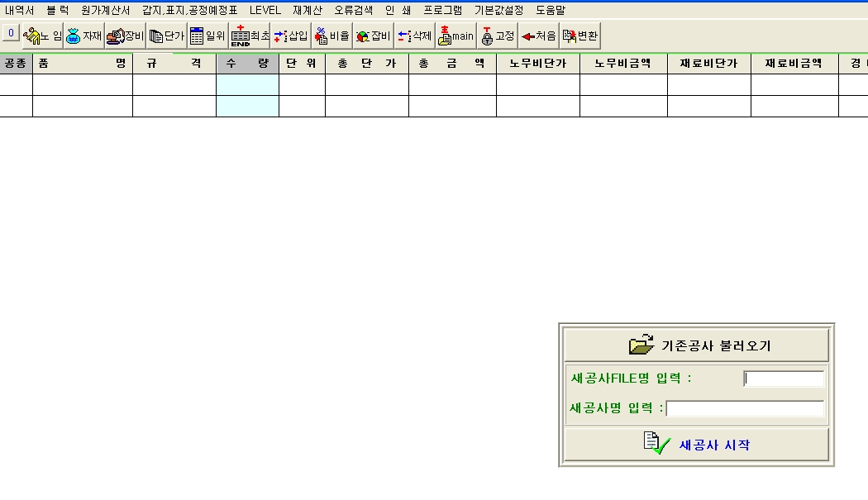Open the LEVEL menu
Viewport: 868px width, 500px height.
265,11
